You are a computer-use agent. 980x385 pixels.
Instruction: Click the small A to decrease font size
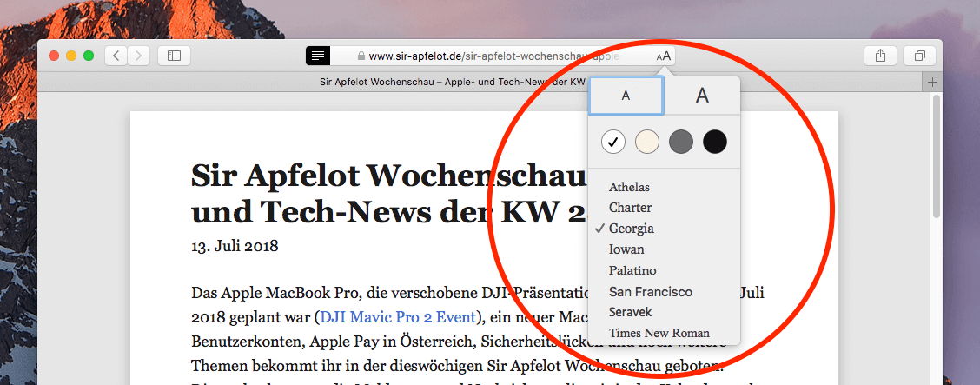(x=626, y=96)
